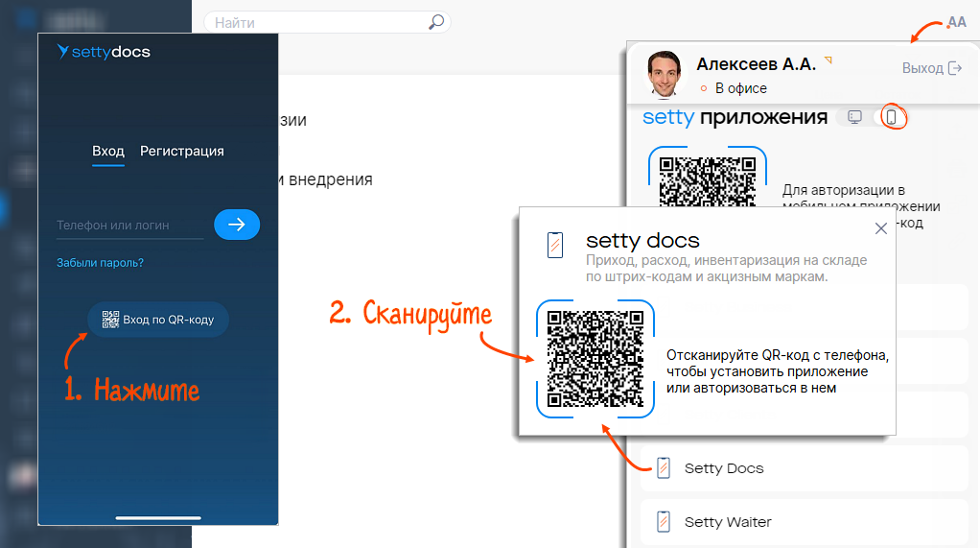Click the exit arrow icon next to Выход
980x548 pixels.
click(955, 68)
